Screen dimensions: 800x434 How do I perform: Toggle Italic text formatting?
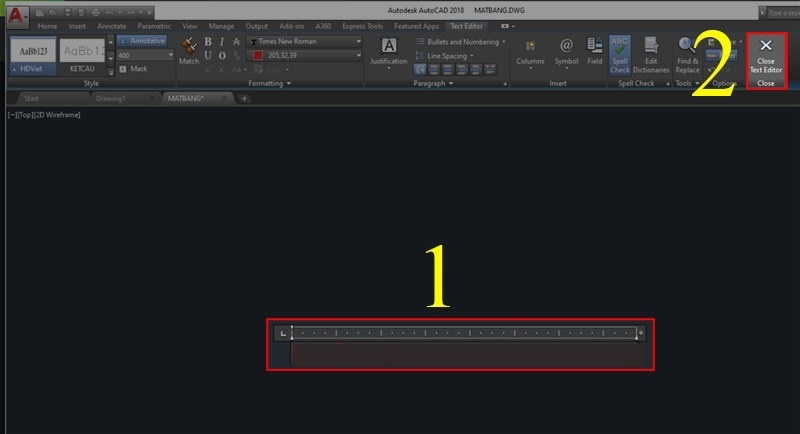222,42
